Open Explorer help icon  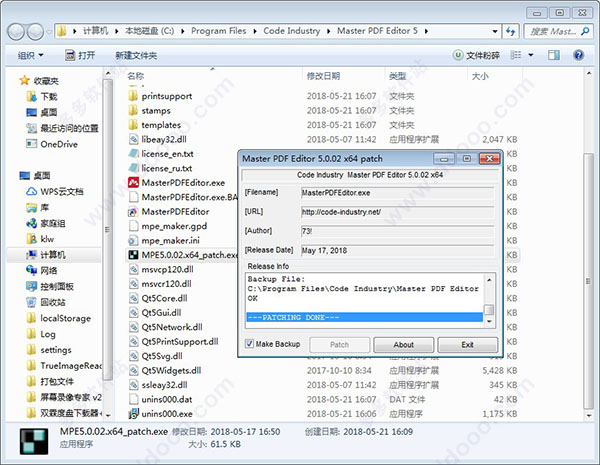coord(579,55)
